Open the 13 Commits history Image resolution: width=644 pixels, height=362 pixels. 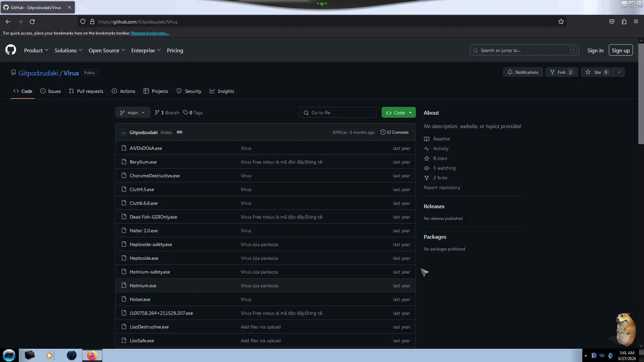(394, 132)
